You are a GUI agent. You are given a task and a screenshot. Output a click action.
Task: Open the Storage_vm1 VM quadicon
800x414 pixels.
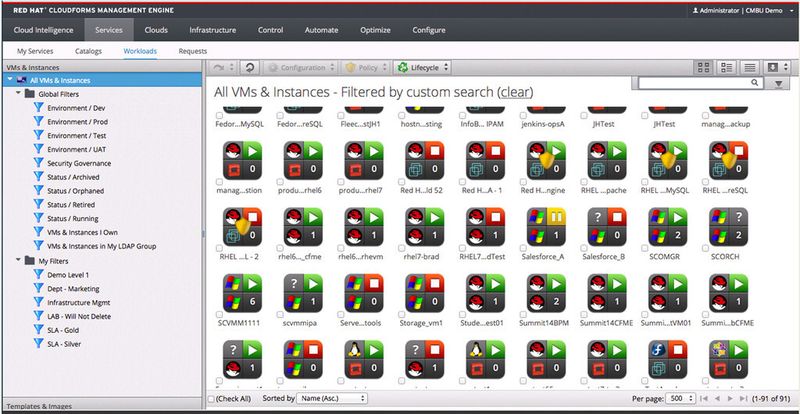424,293
